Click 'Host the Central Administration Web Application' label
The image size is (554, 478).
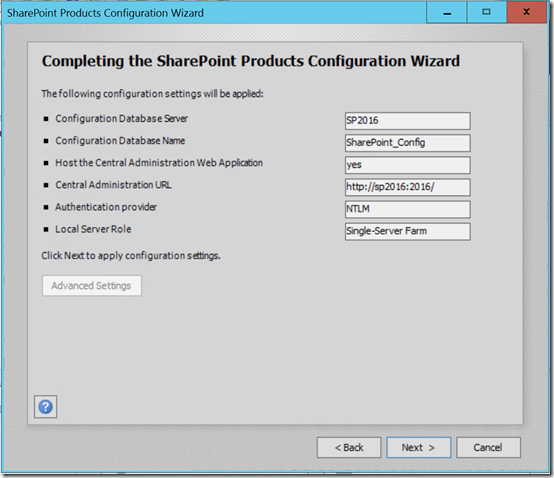click(159, 163)
